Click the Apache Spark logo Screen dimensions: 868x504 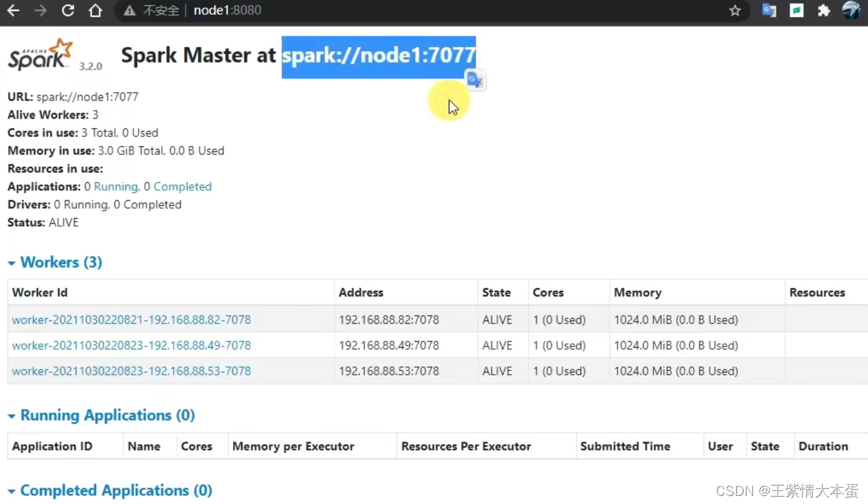pyautogui.click(x=40, y=54)
